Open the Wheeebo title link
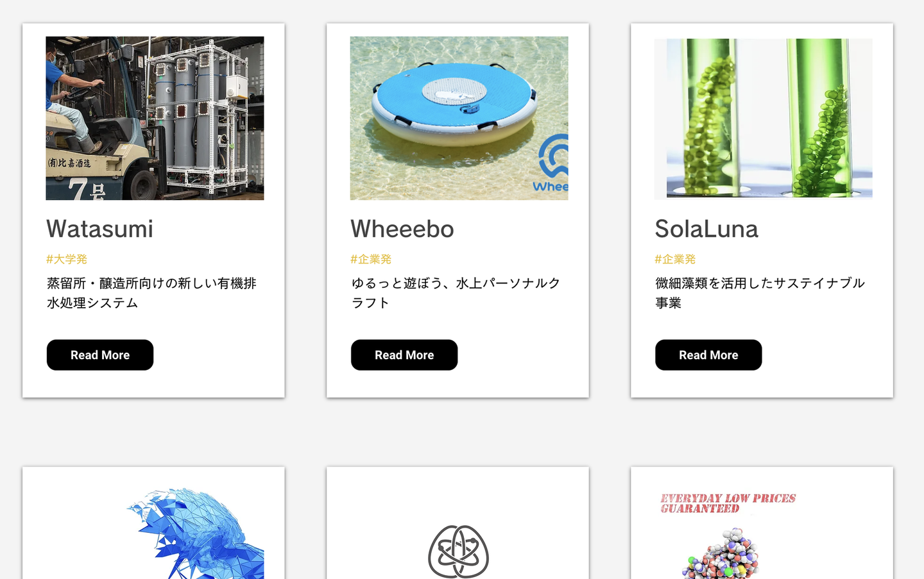 click(x=402, y=229)
